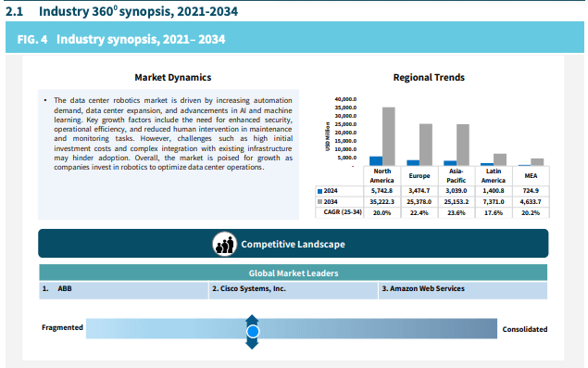This screenshot has width=588, height=368.
Task: Click the 'Europe' column header
Action: pos(419,176)
